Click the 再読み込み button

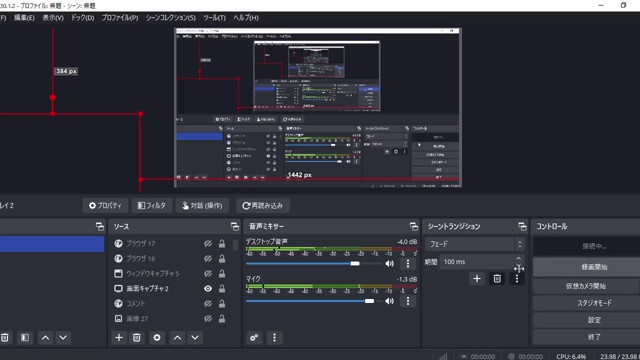[262, 205]
